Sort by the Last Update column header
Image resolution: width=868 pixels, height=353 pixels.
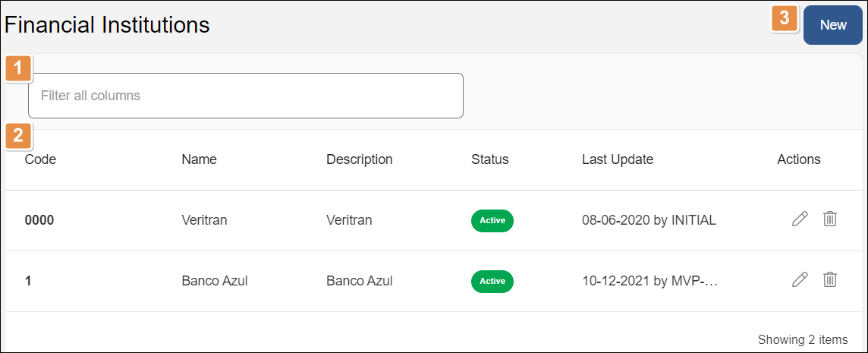[x=617, y=159]
